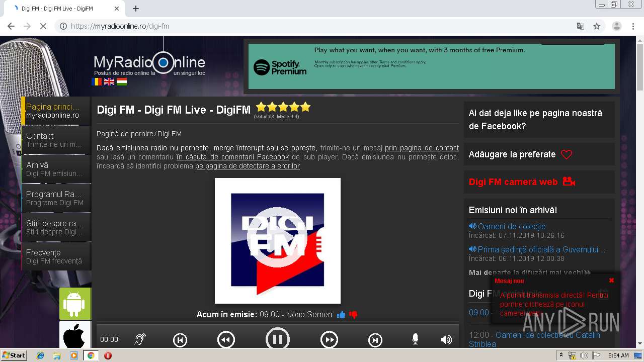This screenshot has width=644, height=362.
Task: Open the Chrome profile avatar
Action: coord(617,26)
